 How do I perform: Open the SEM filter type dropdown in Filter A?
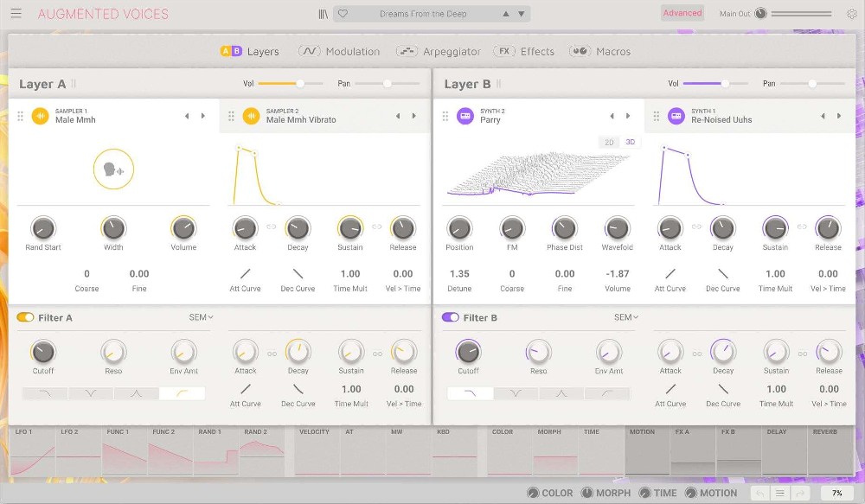(x=199, y=317)
